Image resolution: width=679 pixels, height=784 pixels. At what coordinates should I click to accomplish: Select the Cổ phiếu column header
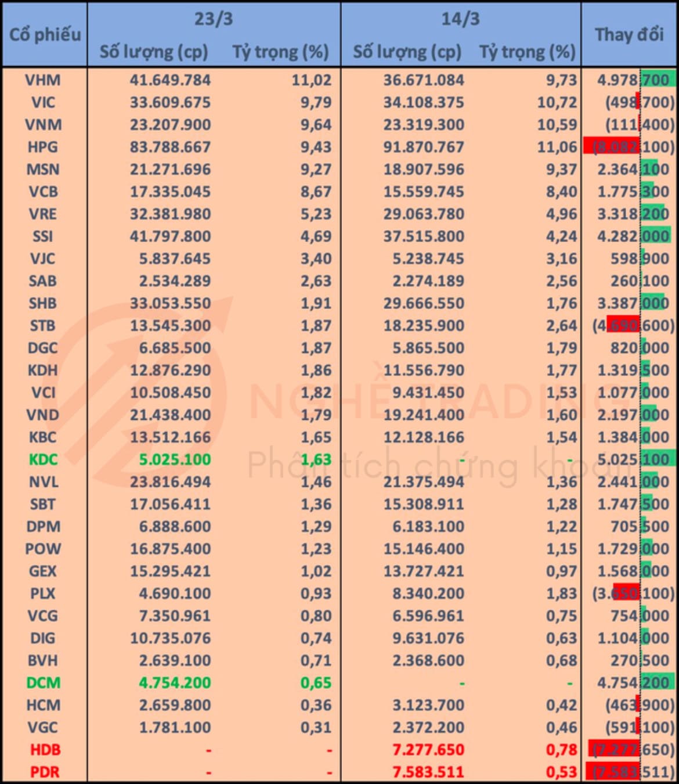(x=45, y=35)
